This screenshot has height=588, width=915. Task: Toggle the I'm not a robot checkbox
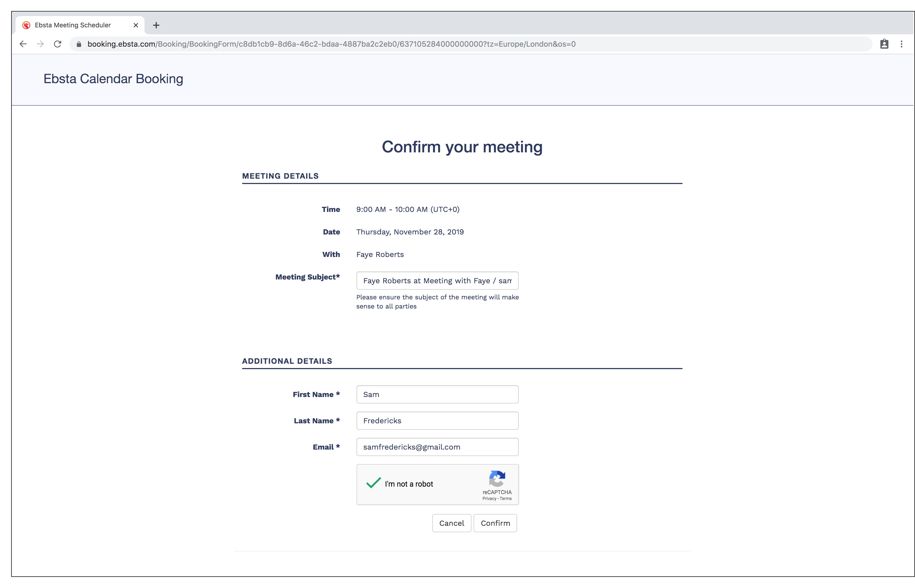373,483
